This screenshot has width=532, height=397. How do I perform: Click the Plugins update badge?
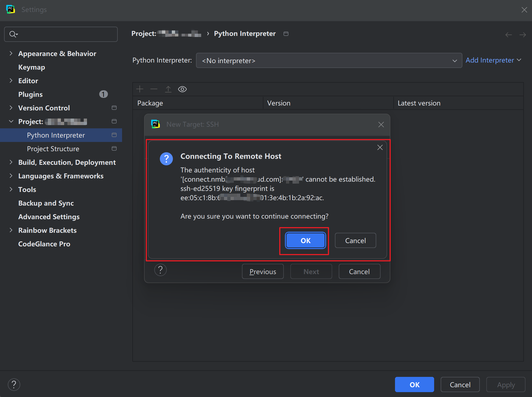click(x=103, y=94)
